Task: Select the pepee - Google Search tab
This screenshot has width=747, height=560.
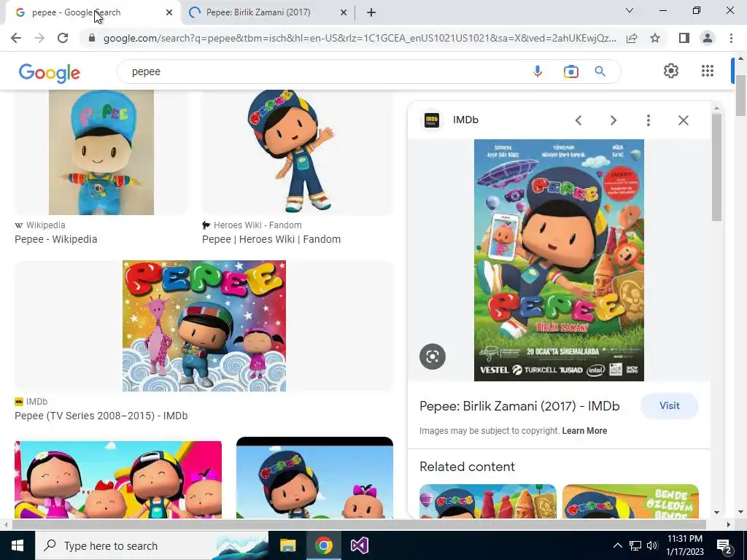Action: point(76,12)
